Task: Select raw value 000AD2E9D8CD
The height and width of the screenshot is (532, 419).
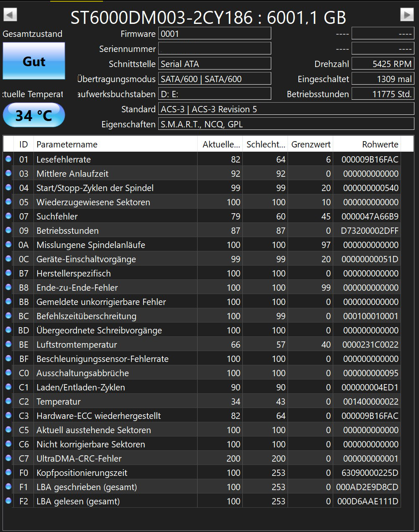Action: 368,487
